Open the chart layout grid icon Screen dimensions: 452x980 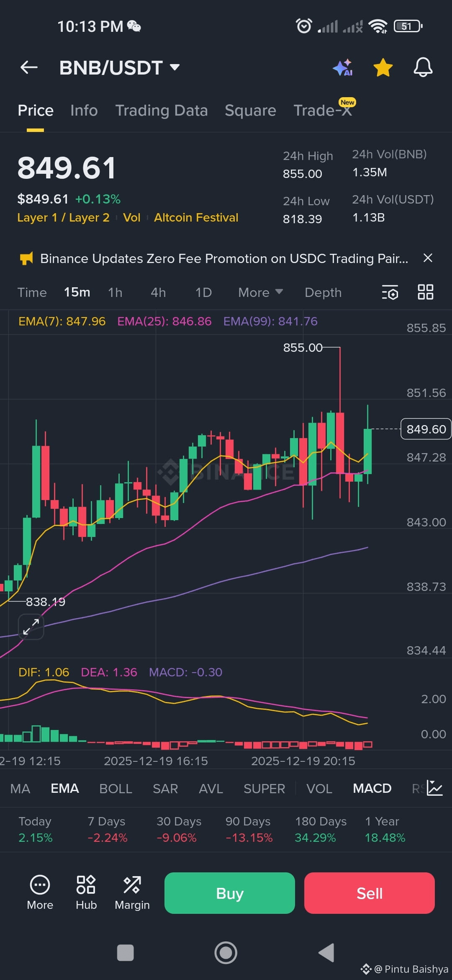point(426,292)
